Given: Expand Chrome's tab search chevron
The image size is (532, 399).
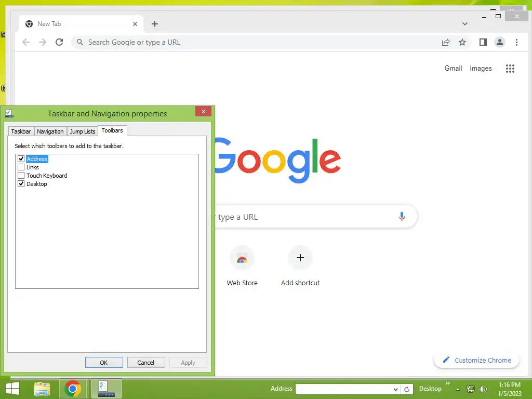Looking at the screenshot, I should tap(465, 24).
